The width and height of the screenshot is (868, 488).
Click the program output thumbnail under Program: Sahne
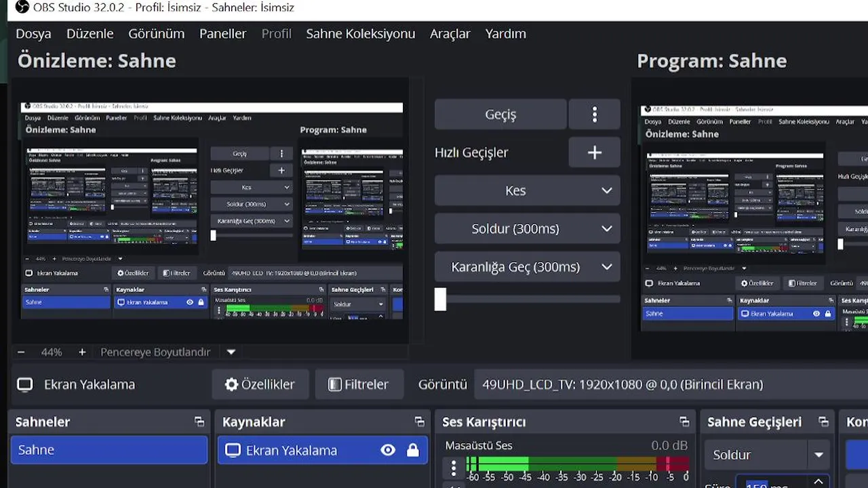pyautogui.click(x=754, y=218)
